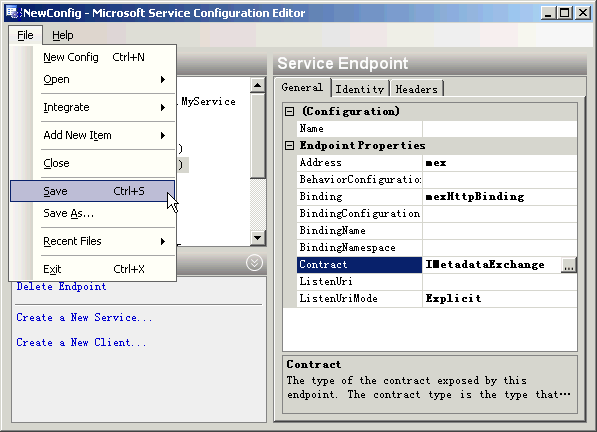Click the Delete Endpoint link
The image size is (597, 432).
tap(61, 287)
